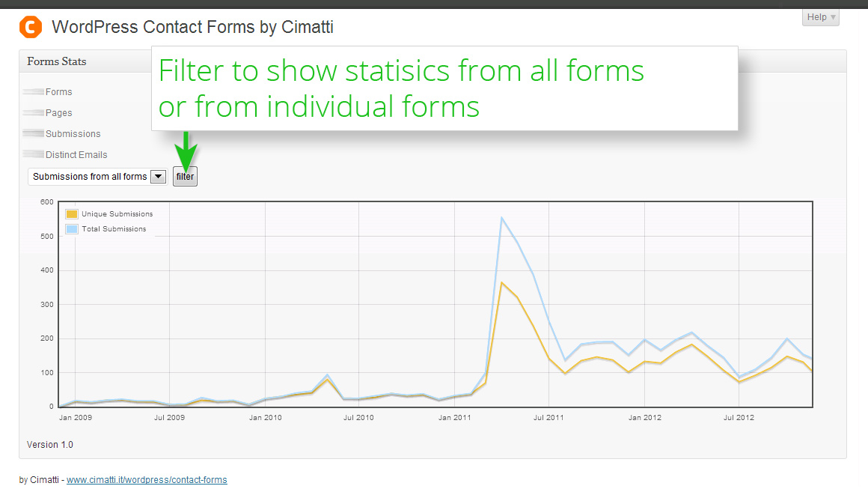Click the Total Submissions peak on chart
This screenshot has width=868, height=489.
(x=501, y=218)
